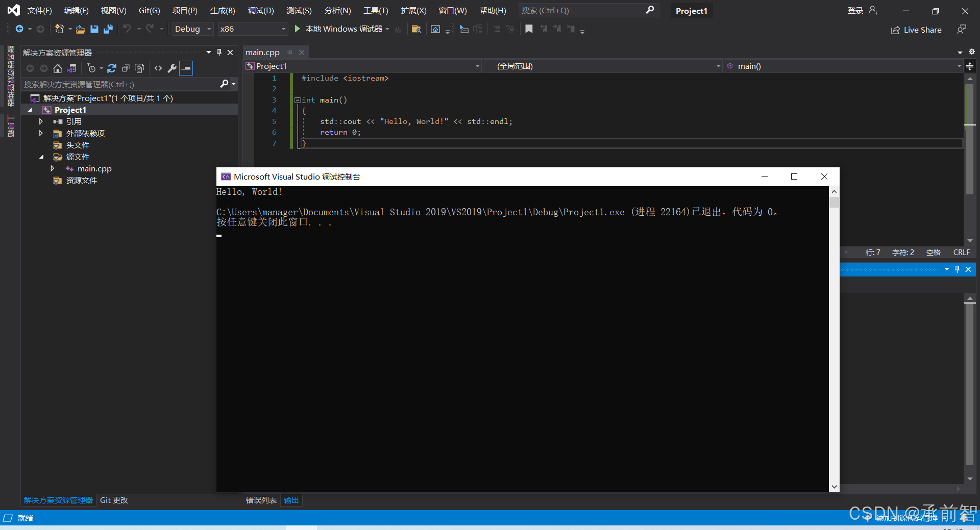
Task: Click the Visual Studio logo icon
Action: 13,10
